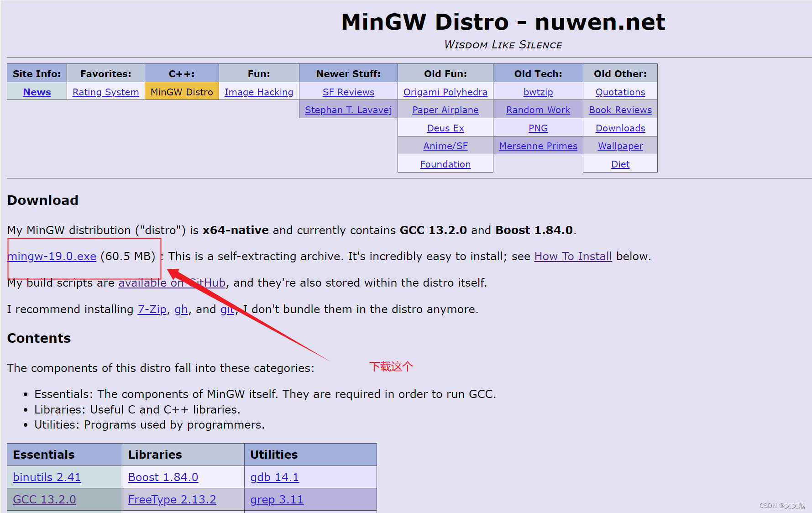Visit the Stephan T. Lavavej page

pyautogui.click(x=348, y=110)
